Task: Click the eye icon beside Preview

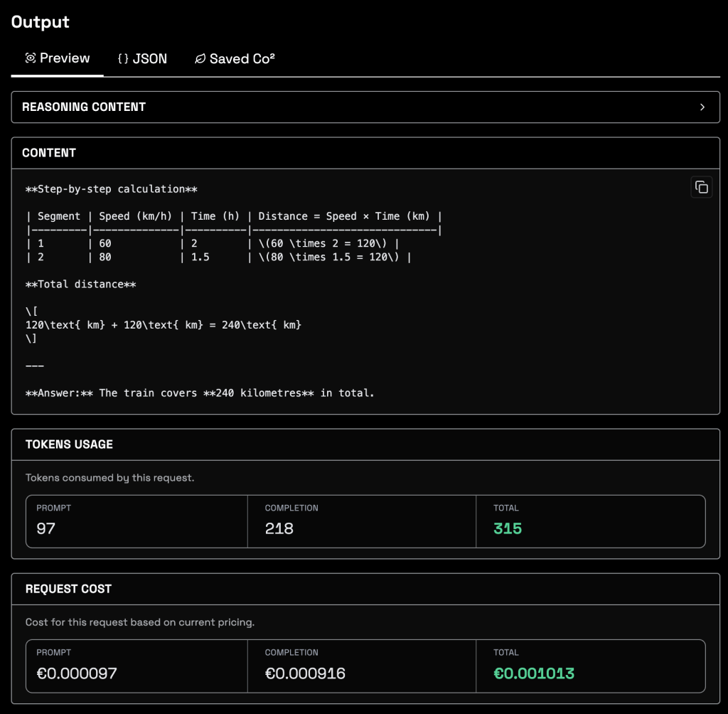Action: pos(31,58)
